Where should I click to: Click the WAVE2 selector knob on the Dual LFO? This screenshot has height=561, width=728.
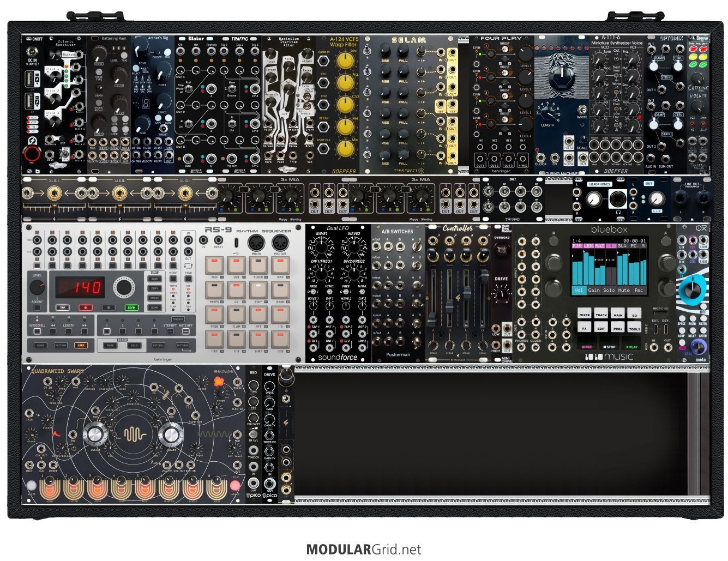point(353,247)
